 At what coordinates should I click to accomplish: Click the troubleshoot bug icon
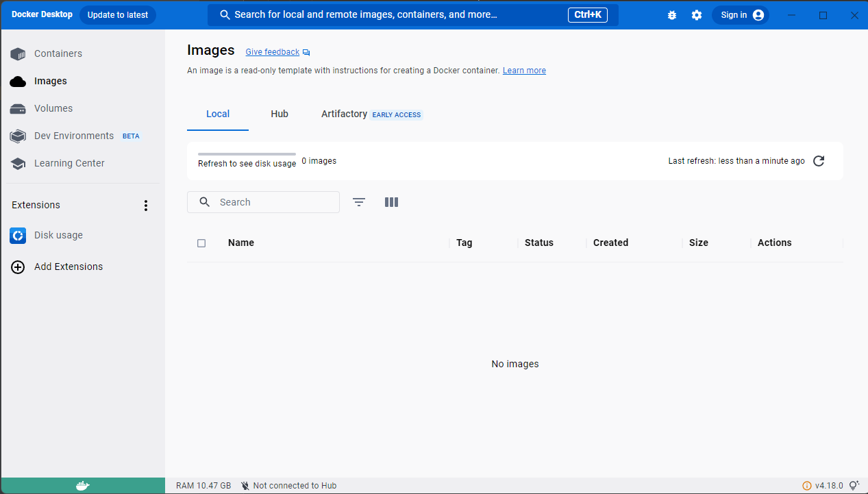click(671, 15)
